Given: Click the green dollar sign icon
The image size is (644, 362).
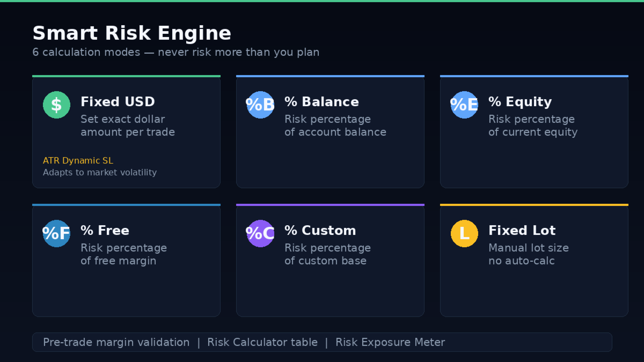Looking at the screenshot, I should pos(56,105).
